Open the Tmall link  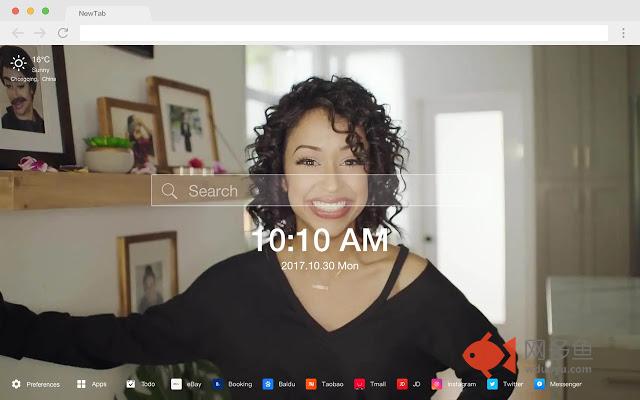pos(378,384)
